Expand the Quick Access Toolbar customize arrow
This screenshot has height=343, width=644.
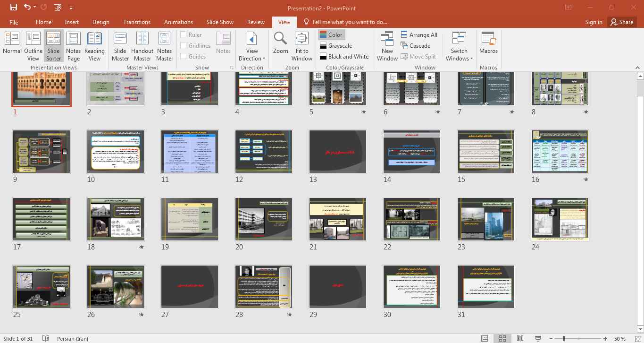tap(71, 8)
